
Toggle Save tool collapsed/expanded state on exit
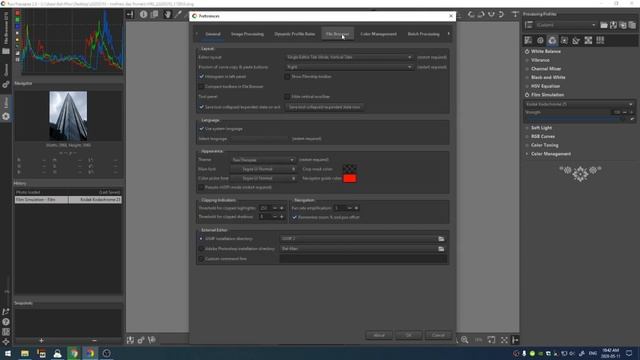[201, 107]
